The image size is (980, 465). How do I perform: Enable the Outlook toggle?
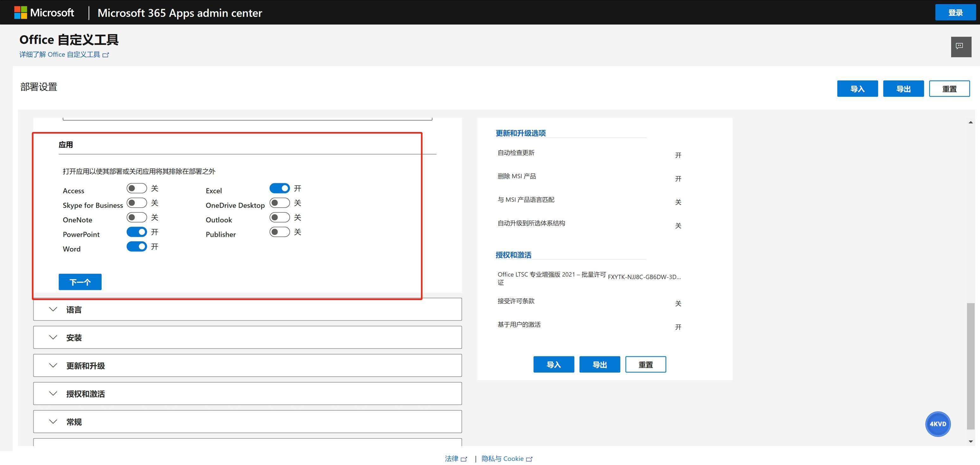280,217
